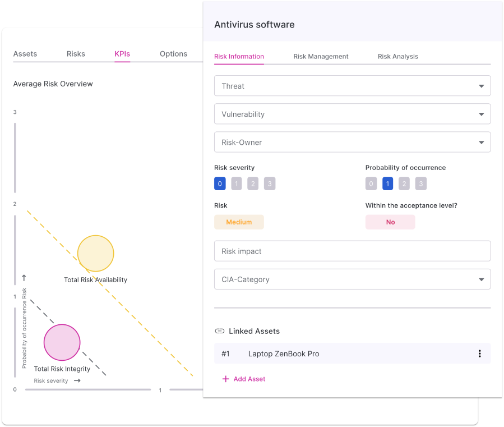Open the CIA-Category dropdown
This screenshot has width=504, height=427.
352,279
